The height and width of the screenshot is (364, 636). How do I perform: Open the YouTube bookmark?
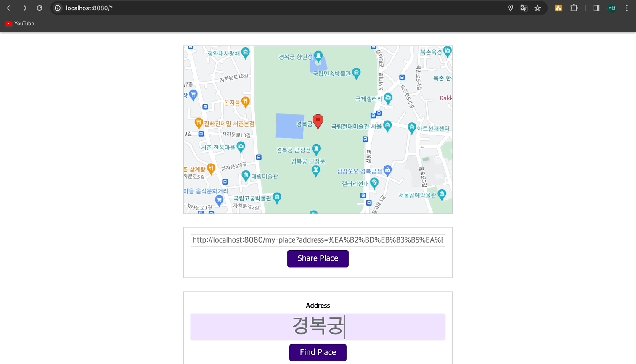click(20, 24)
